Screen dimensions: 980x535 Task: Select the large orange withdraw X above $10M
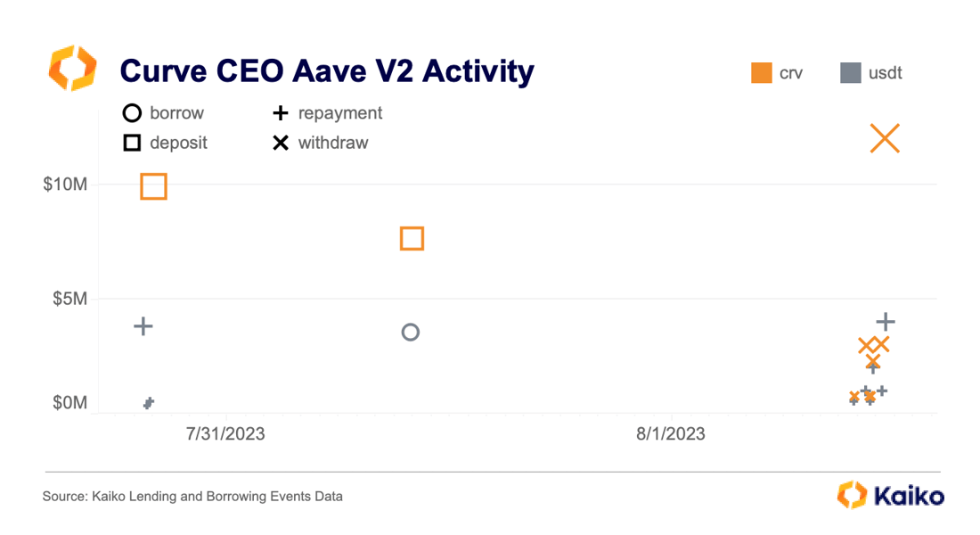885,138
